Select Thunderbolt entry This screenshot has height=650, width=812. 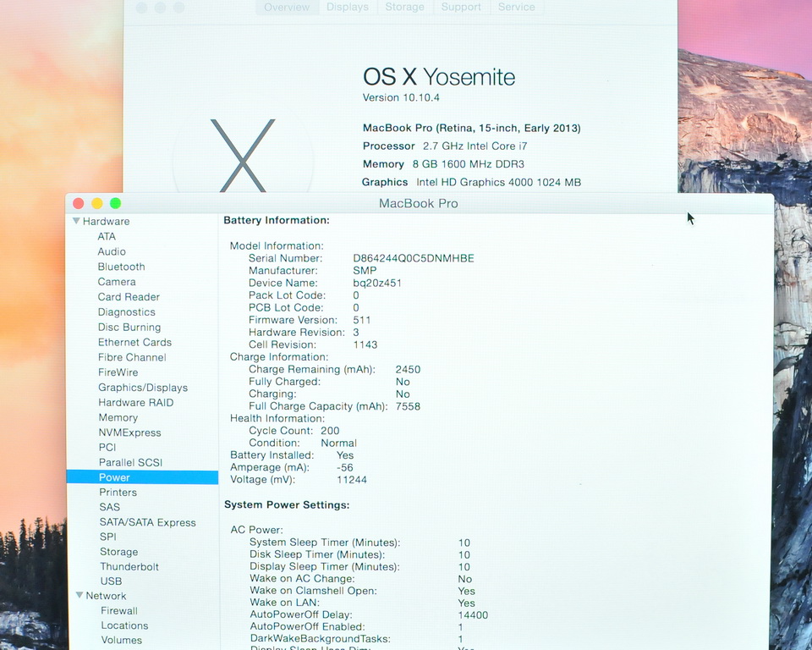pos(129,566)
